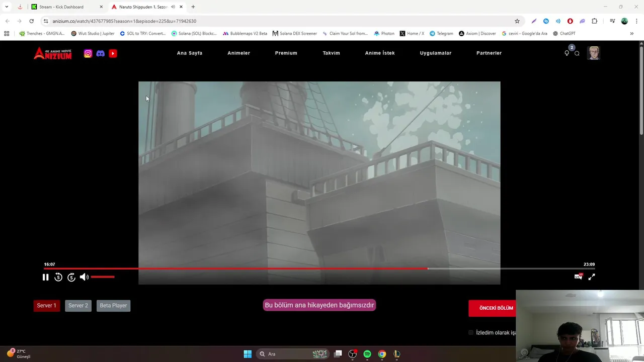Open the Chrome extensions puzzle icon
This screenshot has width=644, height=362.
point(594,21)
